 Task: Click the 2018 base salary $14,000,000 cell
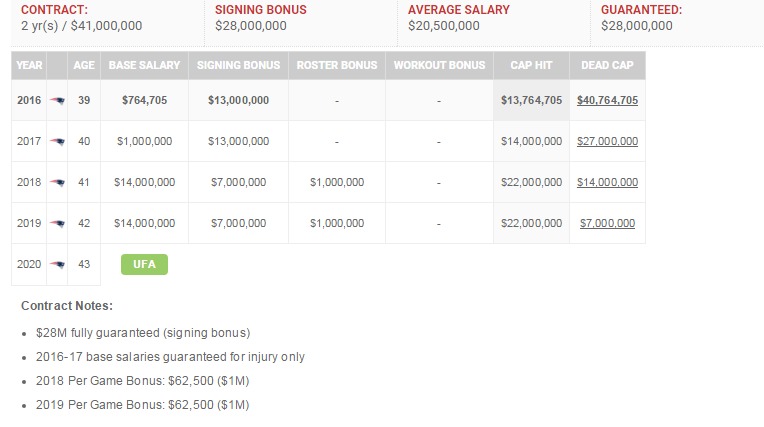[146, 182]
